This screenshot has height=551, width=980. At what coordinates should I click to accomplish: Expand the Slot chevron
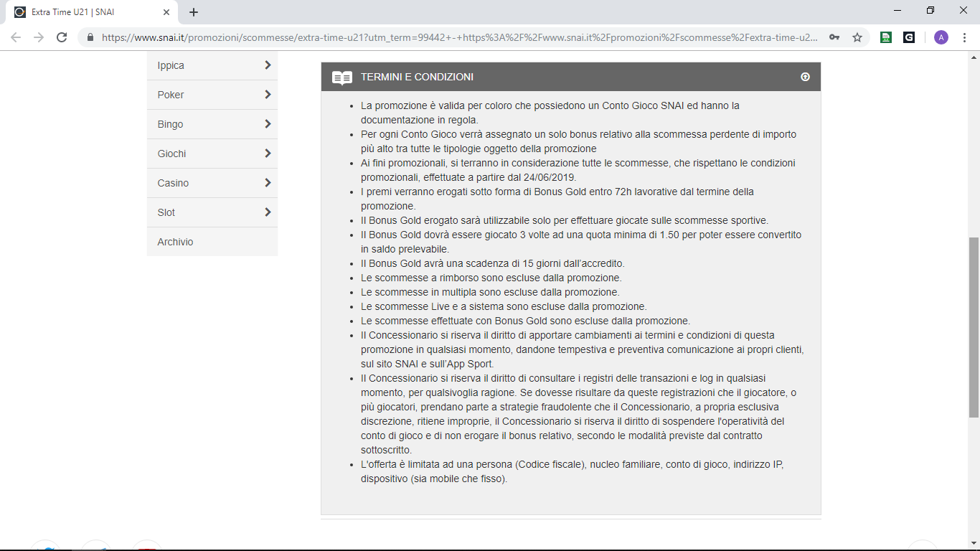click(x=268, y=212)
